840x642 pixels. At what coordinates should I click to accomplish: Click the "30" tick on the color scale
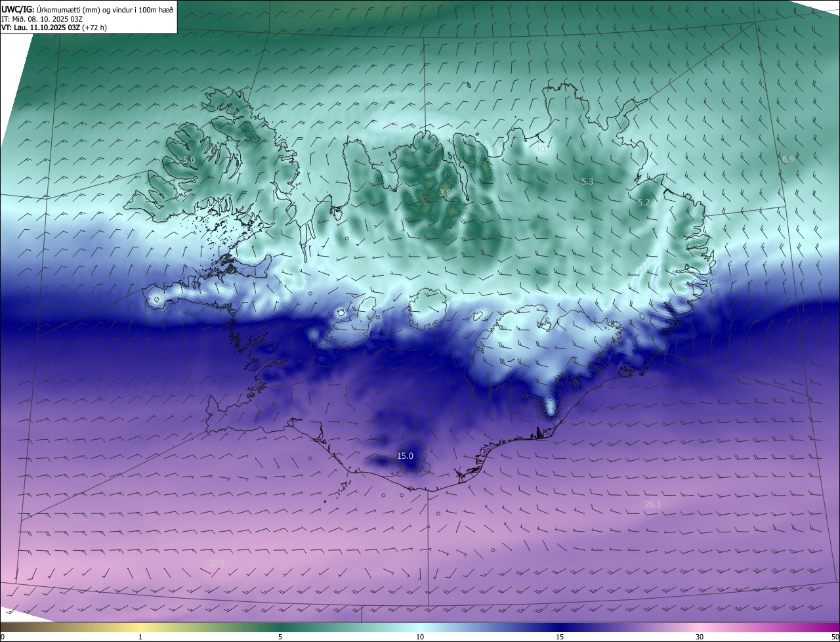coord(700,637)
